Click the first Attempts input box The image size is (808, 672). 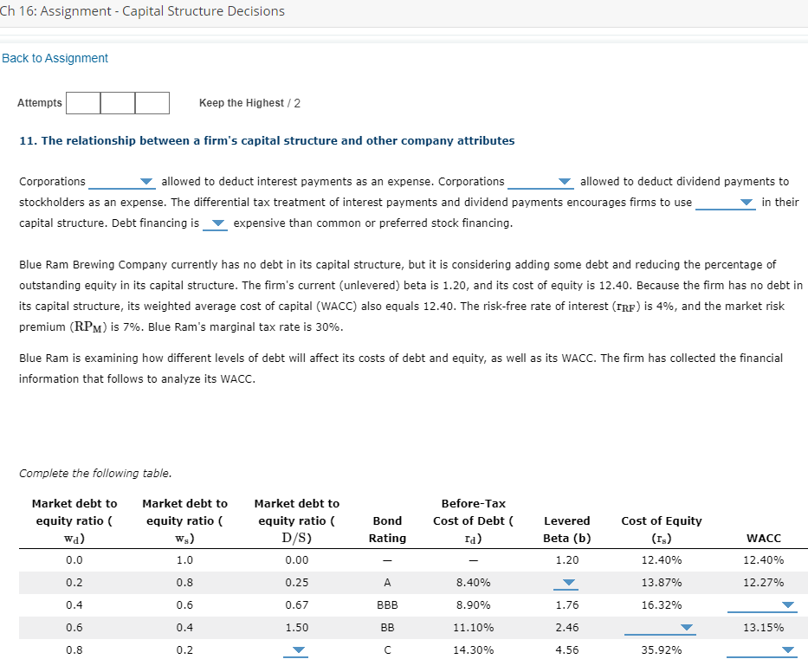point(82,103)
